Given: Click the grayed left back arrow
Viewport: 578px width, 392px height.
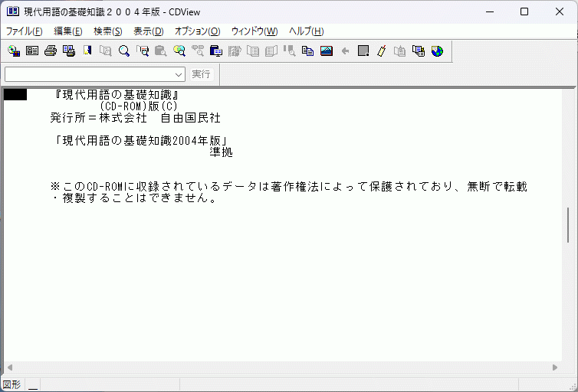Looking at the screenshot, I should (x=345, y=51).
